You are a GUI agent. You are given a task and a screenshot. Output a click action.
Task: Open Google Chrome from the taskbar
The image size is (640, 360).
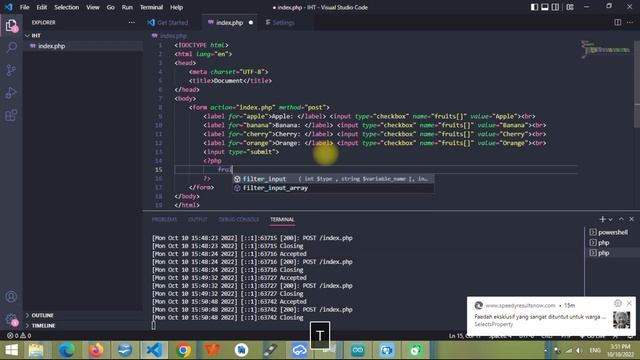[x=183, y=350]
